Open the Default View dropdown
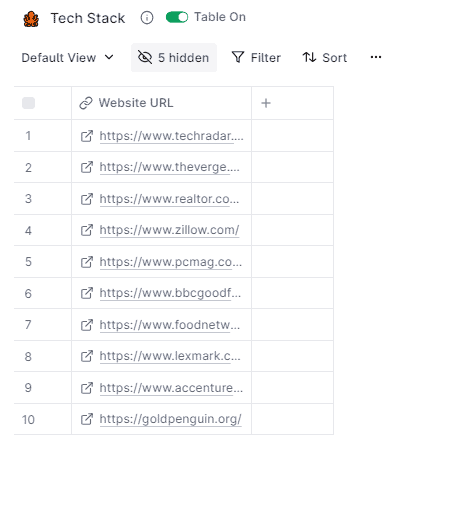This screenshot has width=460, height=510. 68,58
